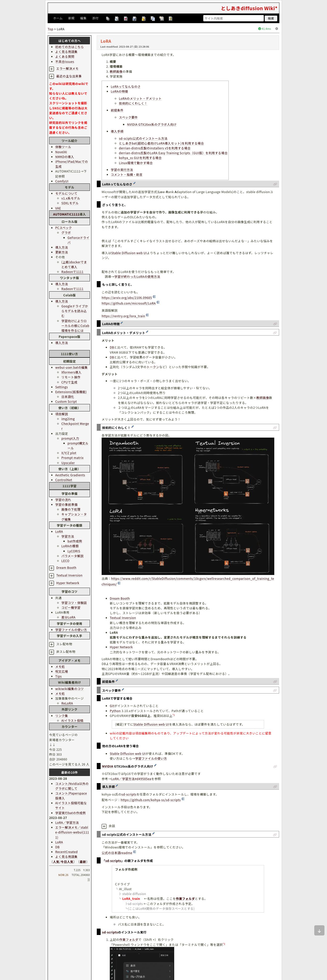Expand Dream Booth section in sidebar
327x980 pixels.
[51, 568]
